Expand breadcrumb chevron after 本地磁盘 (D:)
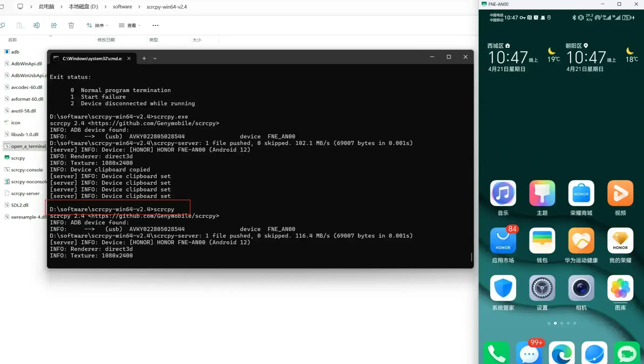This screenshot has height=364, width=644. click(x=105, y=7)
